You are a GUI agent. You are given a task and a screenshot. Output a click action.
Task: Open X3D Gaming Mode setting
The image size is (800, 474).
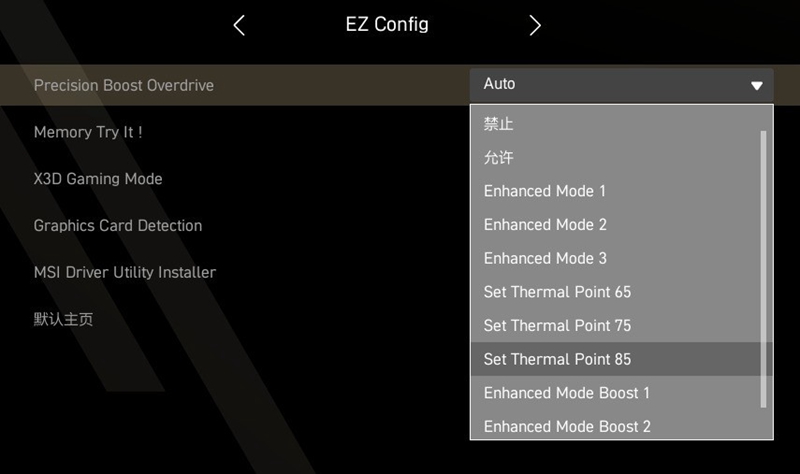98,179
